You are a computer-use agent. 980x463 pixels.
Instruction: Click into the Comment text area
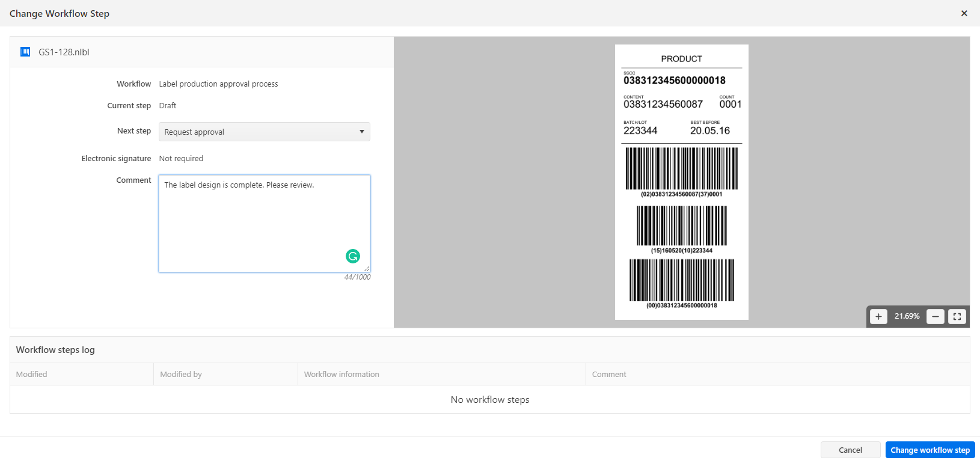(x=265, y=224)
